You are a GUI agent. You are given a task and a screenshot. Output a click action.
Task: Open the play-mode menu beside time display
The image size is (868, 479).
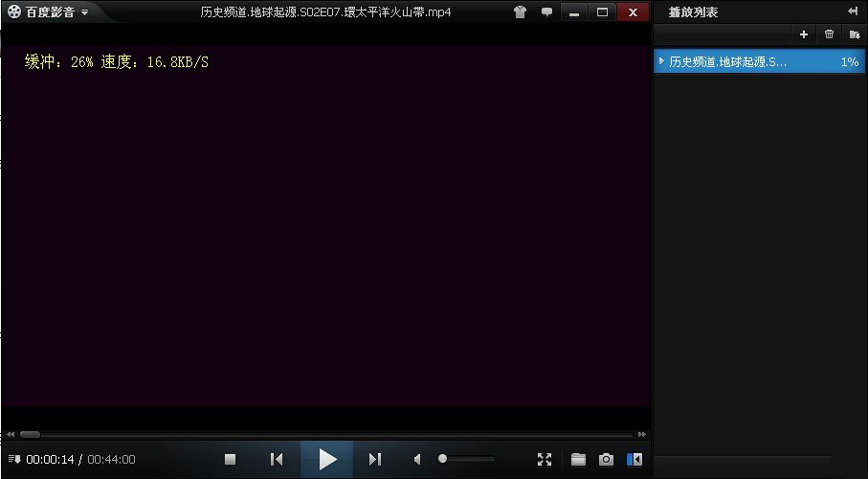pos(14,460)
